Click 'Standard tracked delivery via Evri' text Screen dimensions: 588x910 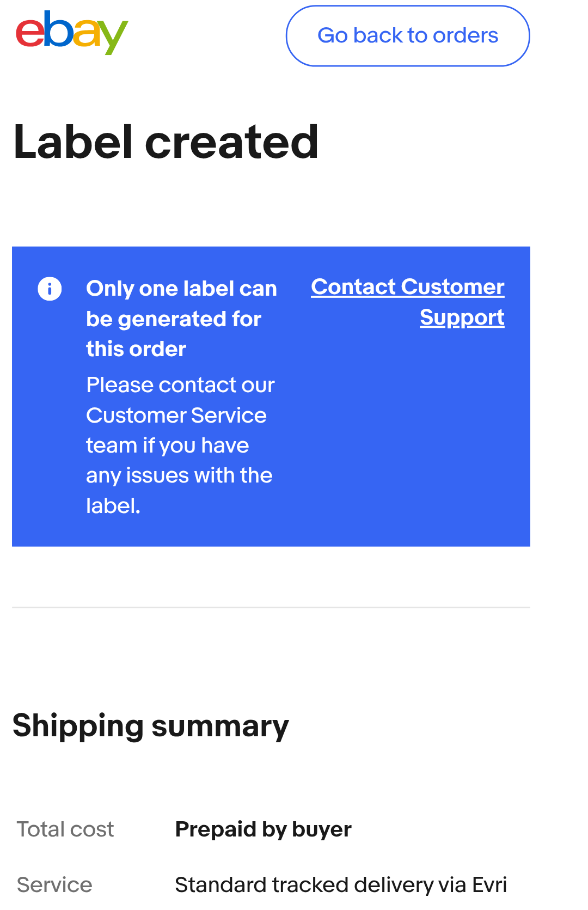pos(341,885)
